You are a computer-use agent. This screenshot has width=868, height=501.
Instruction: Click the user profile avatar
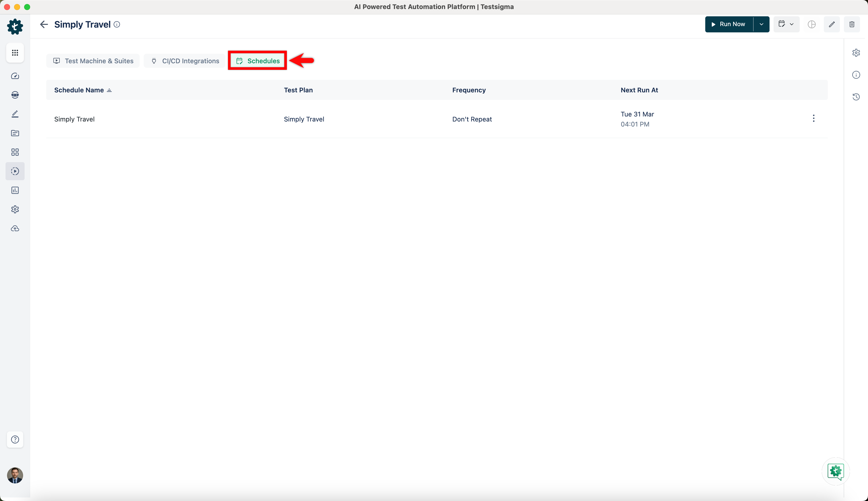point(15,475)
